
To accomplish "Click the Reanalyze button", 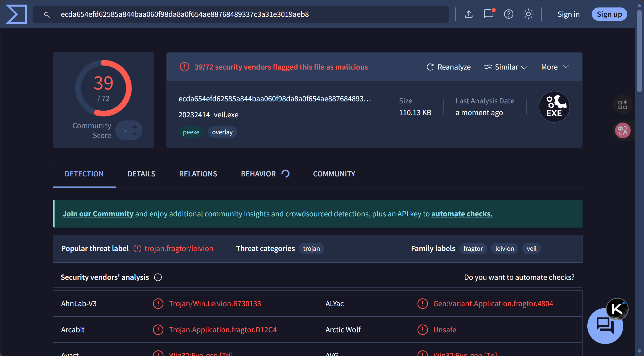I will click(x=449, y=67).
